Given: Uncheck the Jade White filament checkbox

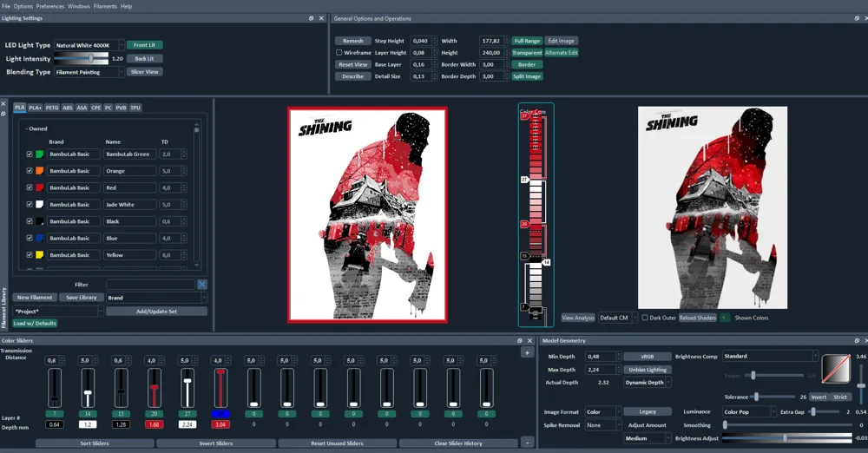Looking at the screenshot, I should coord(30,204).
